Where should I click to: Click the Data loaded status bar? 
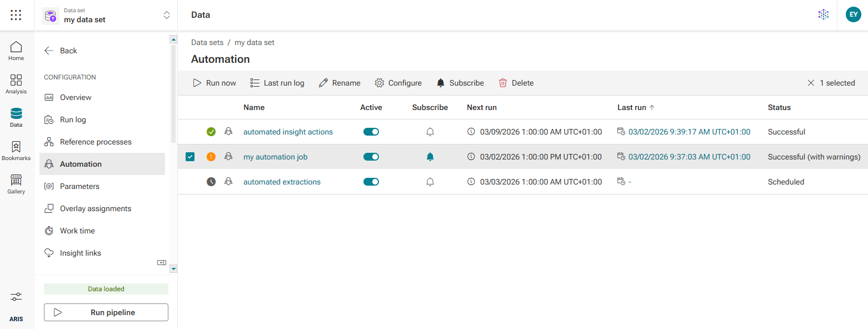pos(106,289)
